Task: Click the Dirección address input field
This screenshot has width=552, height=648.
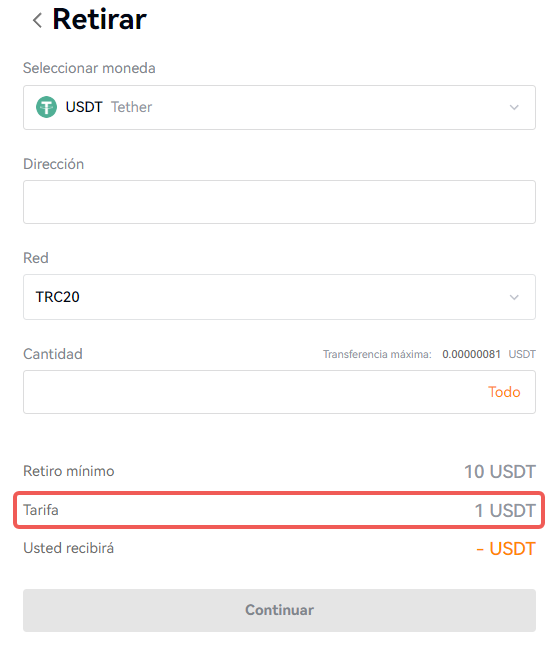Action: [279, 202]
